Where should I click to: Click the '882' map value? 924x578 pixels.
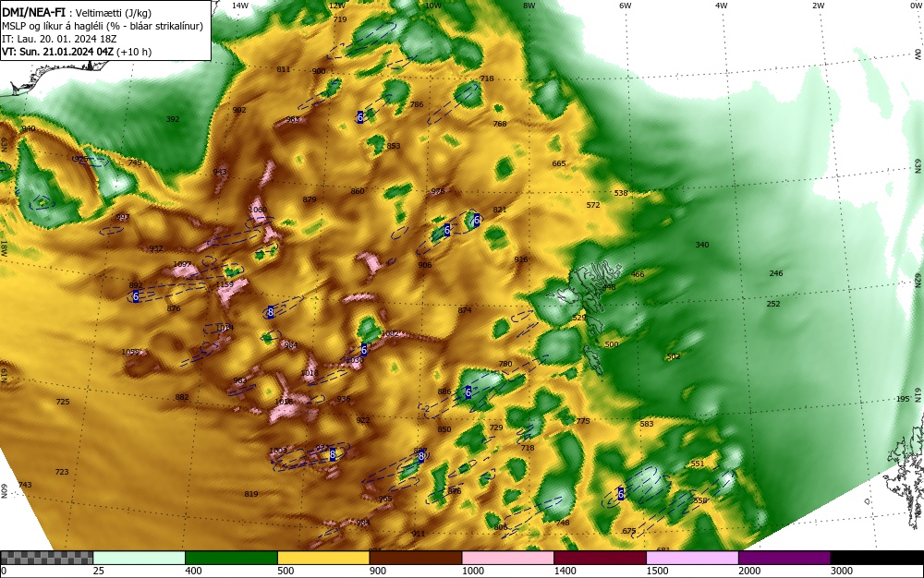[x=182, y=397]
